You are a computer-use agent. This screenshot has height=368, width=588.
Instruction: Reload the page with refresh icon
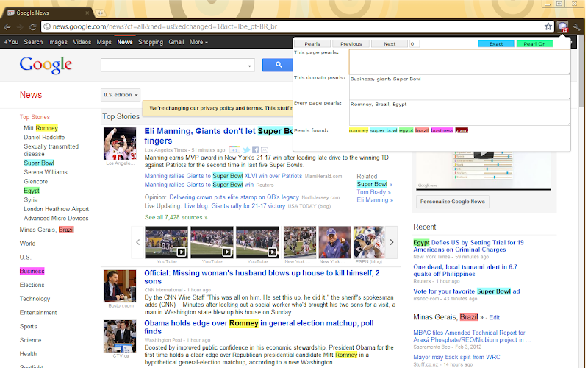pyautogui.click(x=32, y=27)
